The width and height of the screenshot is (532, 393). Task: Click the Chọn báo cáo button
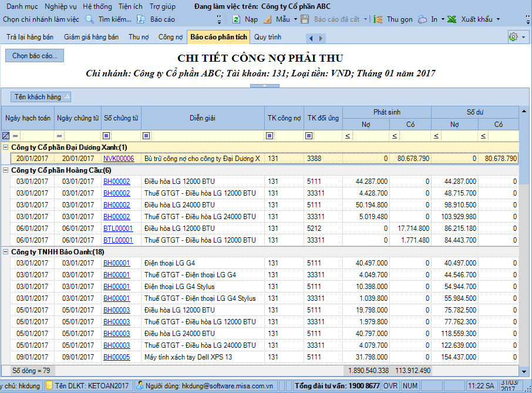point(35,56)
